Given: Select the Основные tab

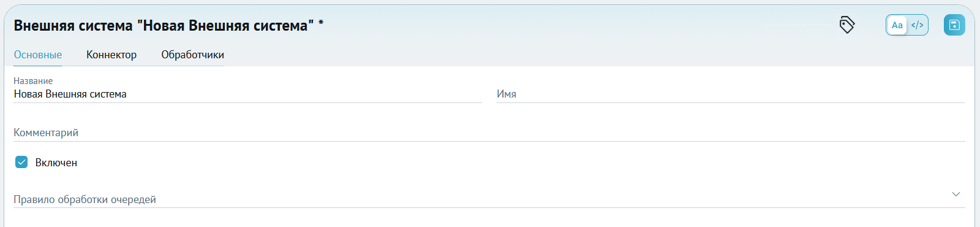Looking at the screenshot, I should (38, 55).
